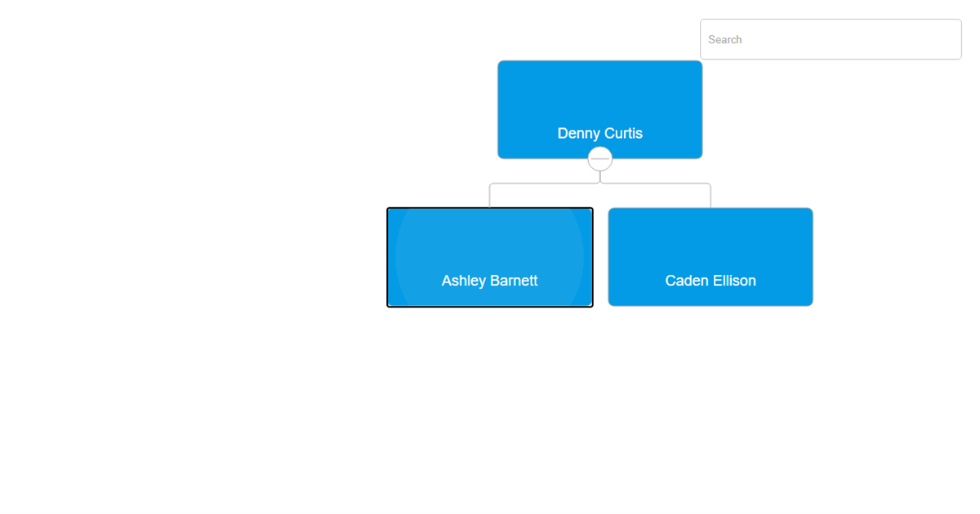Click the Caden Ellison name text
This screenshot has width=980, height=514.
[710, 281]
